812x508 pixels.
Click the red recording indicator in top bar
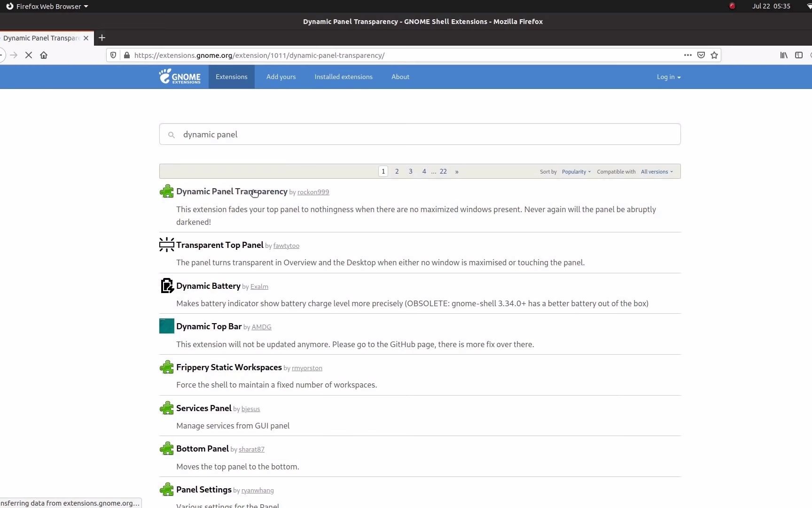[x=732, y=6]
